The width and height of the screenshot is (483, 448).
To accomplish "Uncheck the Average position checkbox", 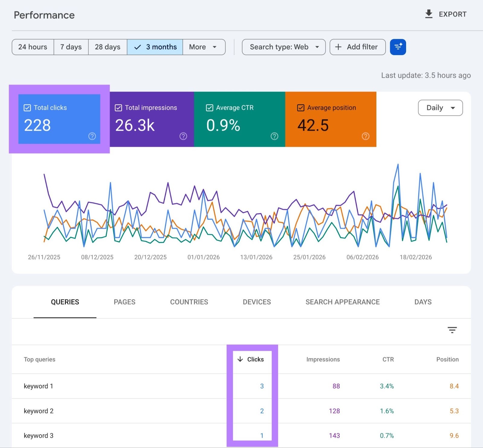I will coord(300,107).
